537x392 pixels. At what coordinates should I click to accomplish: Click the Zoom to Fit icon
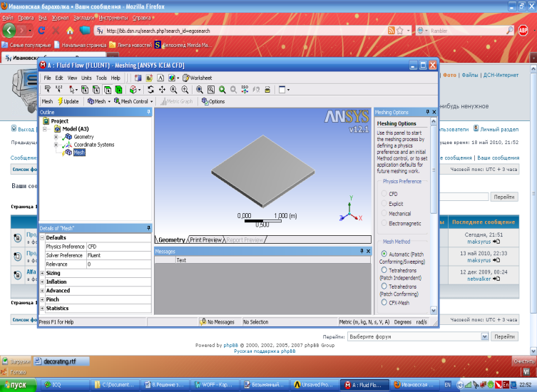click(199, 90)
